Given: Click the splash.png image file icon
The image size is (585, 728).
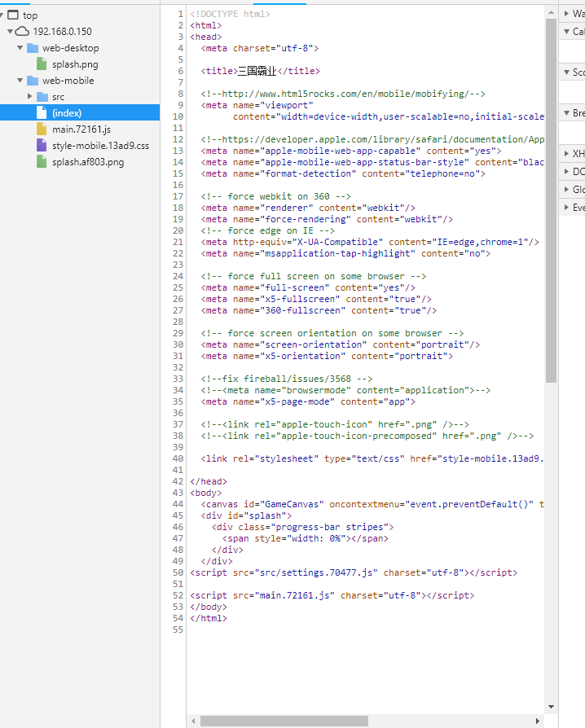Looking at the screenshot, I should coord(42,64).
